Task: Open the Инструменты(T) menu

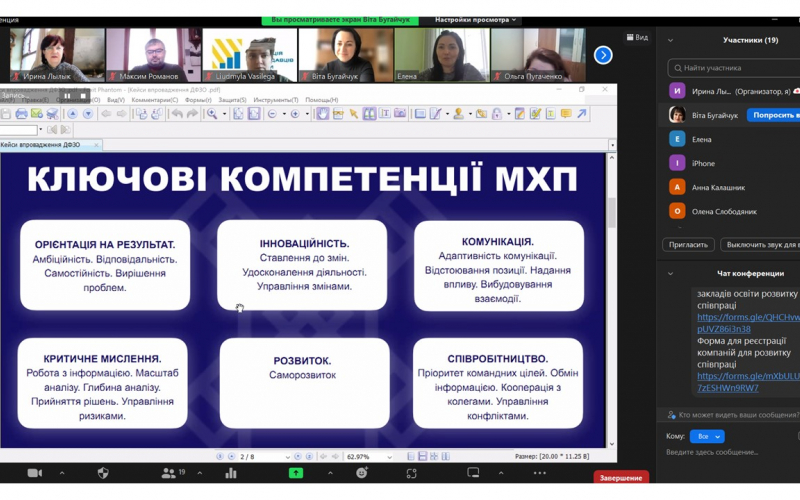Action: 276,100
